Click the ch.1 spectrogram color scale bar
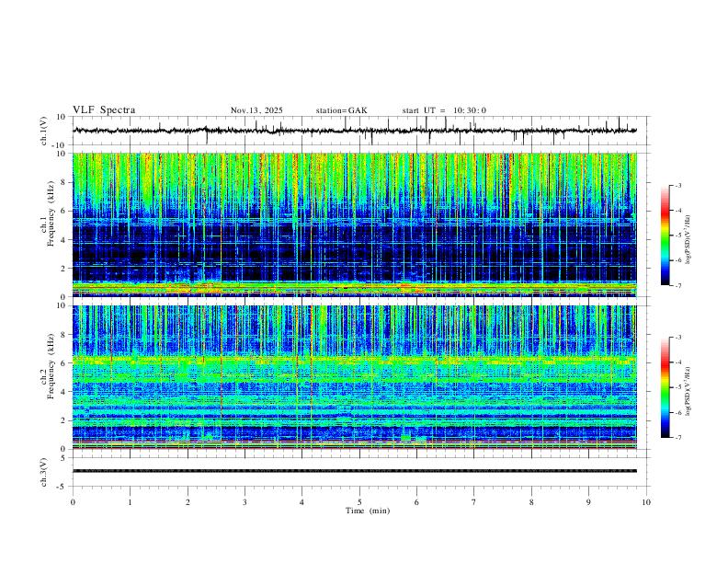728x563 pixels. point(665,236)
